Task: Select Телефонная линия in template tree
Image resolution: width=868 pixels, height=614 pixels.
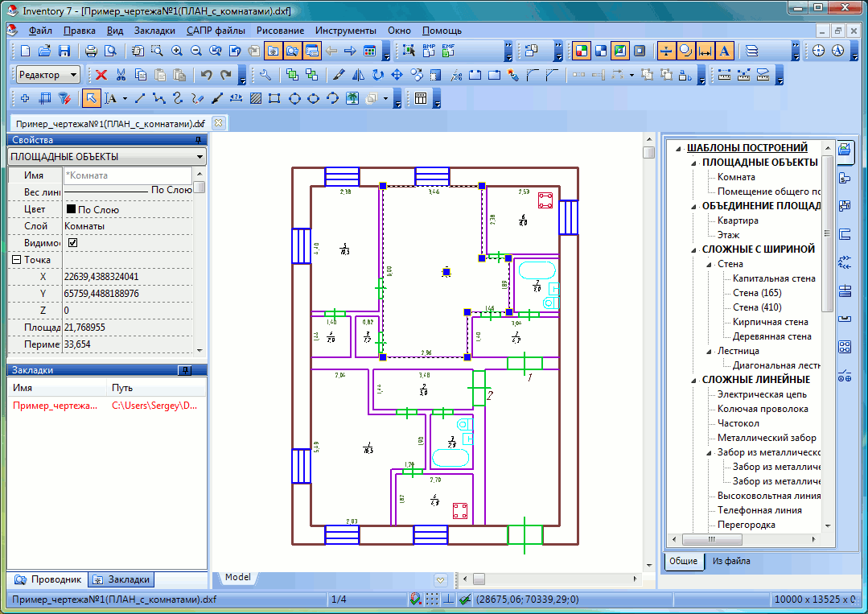Action: tap(759, 510)
